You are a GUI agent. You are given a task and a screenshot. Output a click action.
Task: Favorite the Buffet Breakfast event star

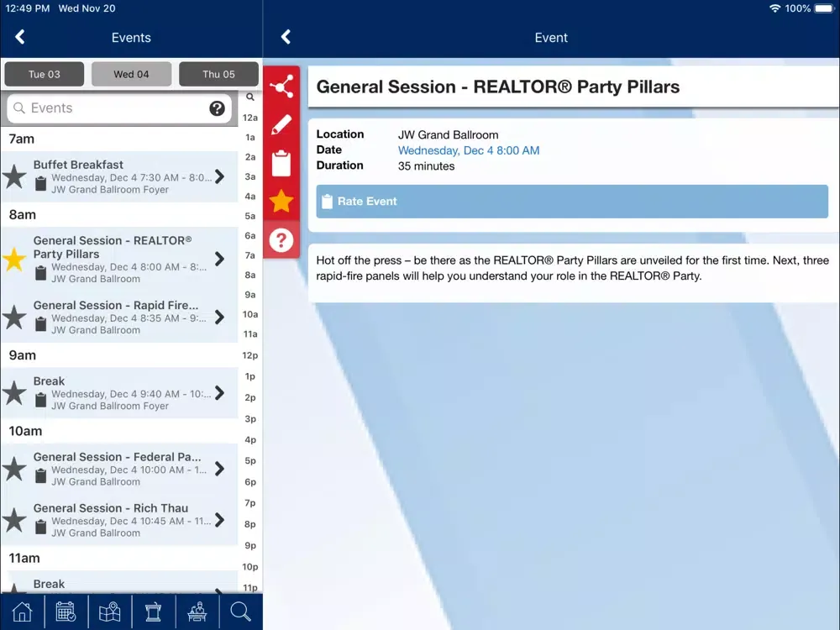point(14,176)
